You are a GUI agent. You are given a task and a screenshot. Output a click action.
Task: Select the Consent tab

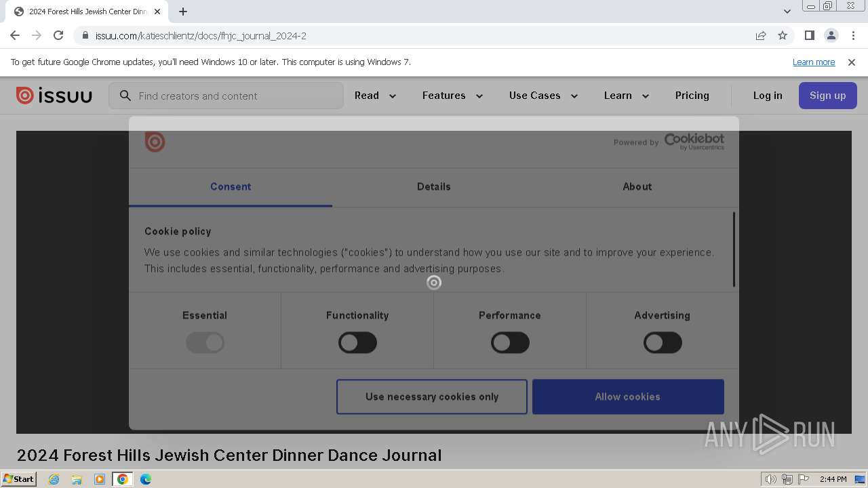[231, 186]
